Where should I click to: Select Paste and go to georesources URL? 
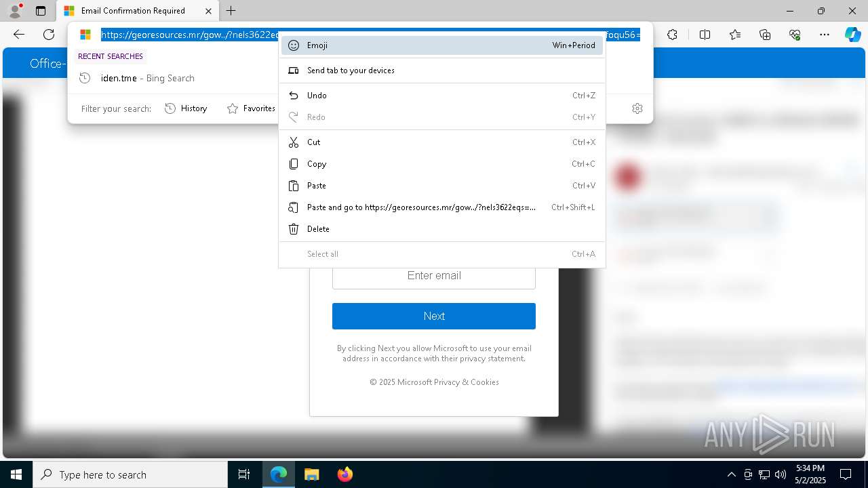pyautogui.click(x=442, y=207)
